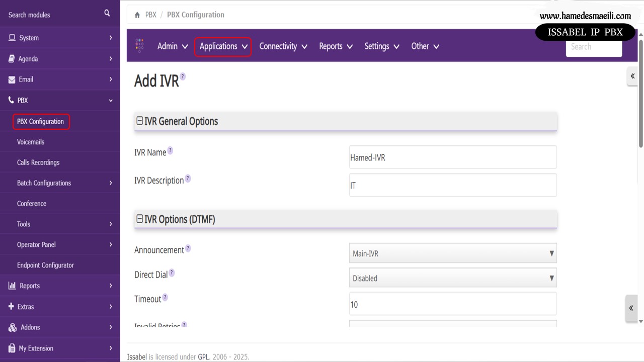The image size is (644, 362).
Task: Click the IVR Name input field
Action: pos(452,157)
